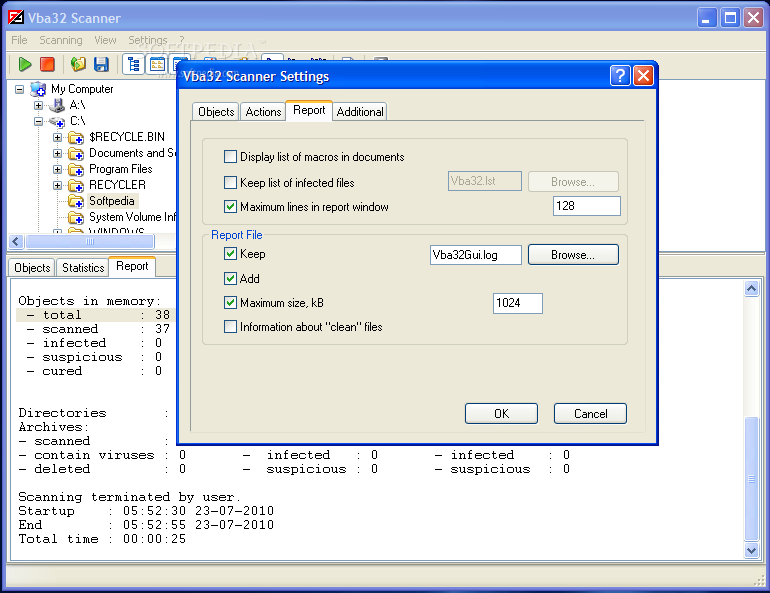Click report pane scroll up arrow
The width and height of the screenshot is (770, 593).
pyautogui.click(x=751, y=289)
